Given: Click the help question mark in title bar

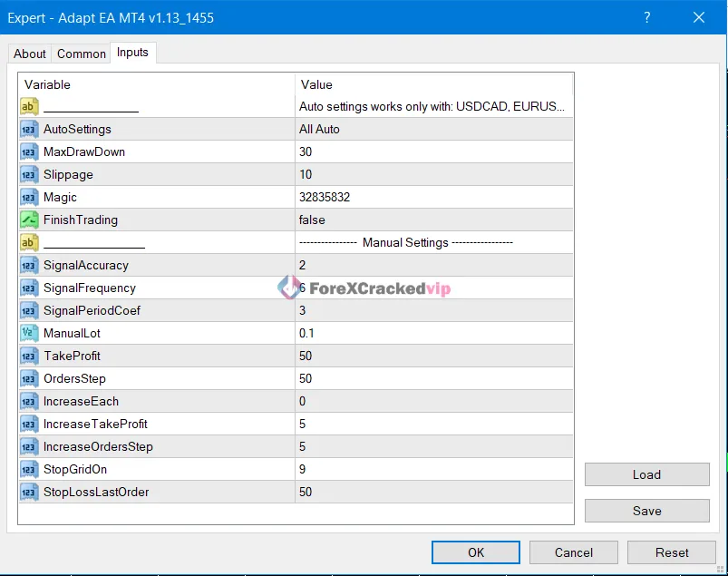Looking at the screenshot, I should [647, 17].
